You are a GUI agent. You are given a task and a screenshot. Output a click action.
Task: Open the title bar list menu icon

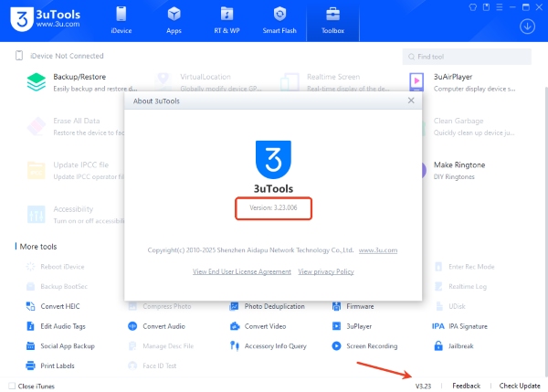pyautogui.click(x=500, y=7)
